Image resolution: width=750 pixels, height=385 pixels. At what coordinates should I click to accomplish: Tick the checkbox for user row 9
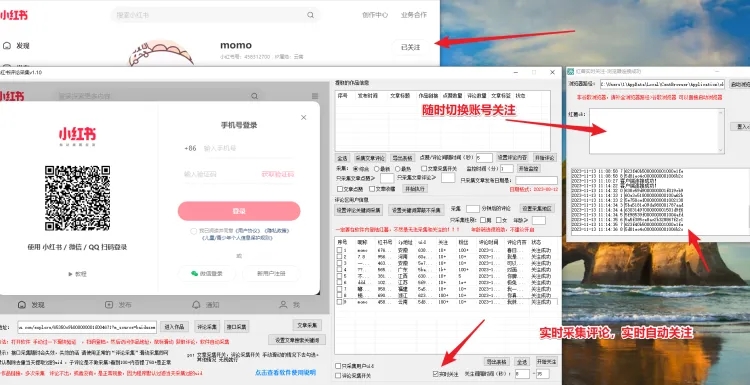click(x=339, y=302)
